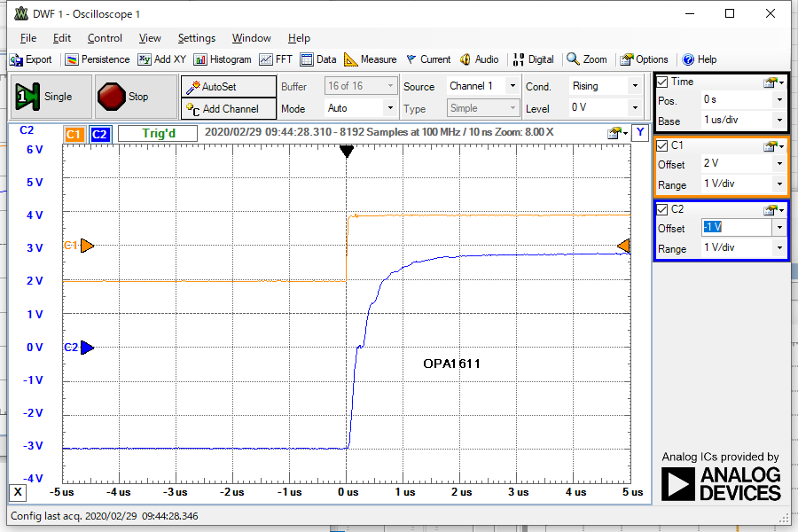Viewport: 798px width, 532px height.
Task: Open the Zoom view
Action: [x=587, y=59]
